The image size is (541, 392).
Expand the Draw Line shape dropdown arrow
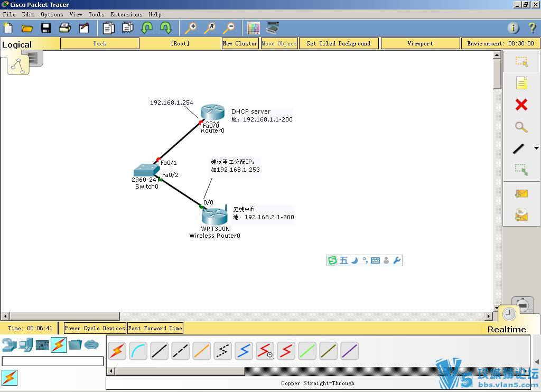coord(536,148)
